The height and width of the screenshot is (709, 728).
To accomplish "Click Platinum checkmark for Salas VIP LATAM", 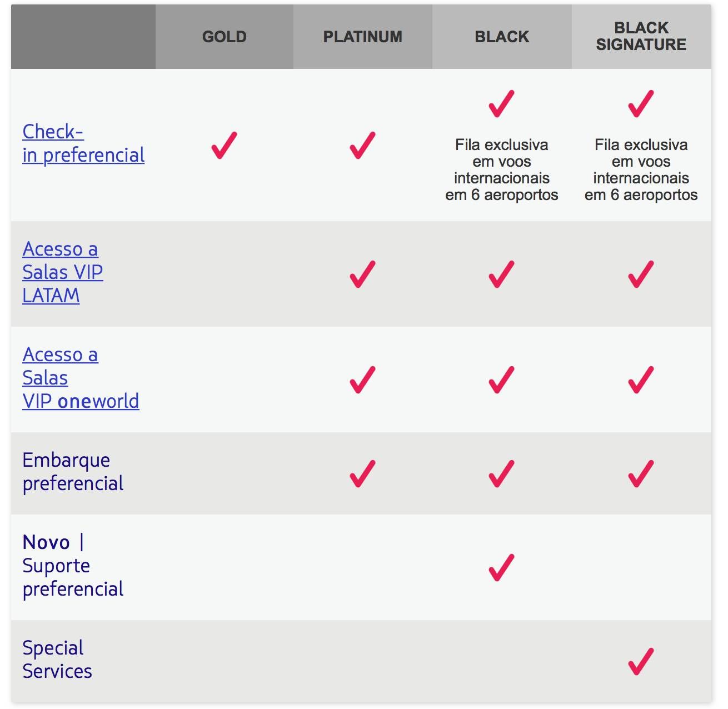I will [x=363, y=274].
